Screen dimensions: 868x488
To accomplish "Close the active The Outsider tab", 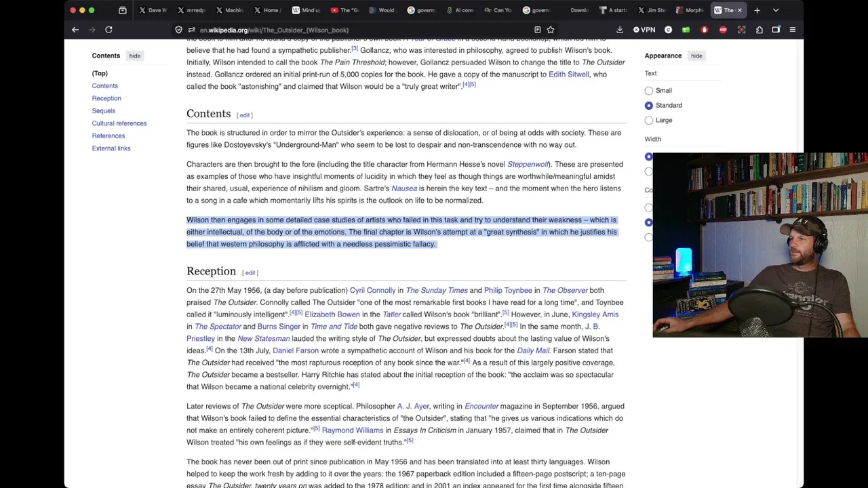I will tap(740, 10).
